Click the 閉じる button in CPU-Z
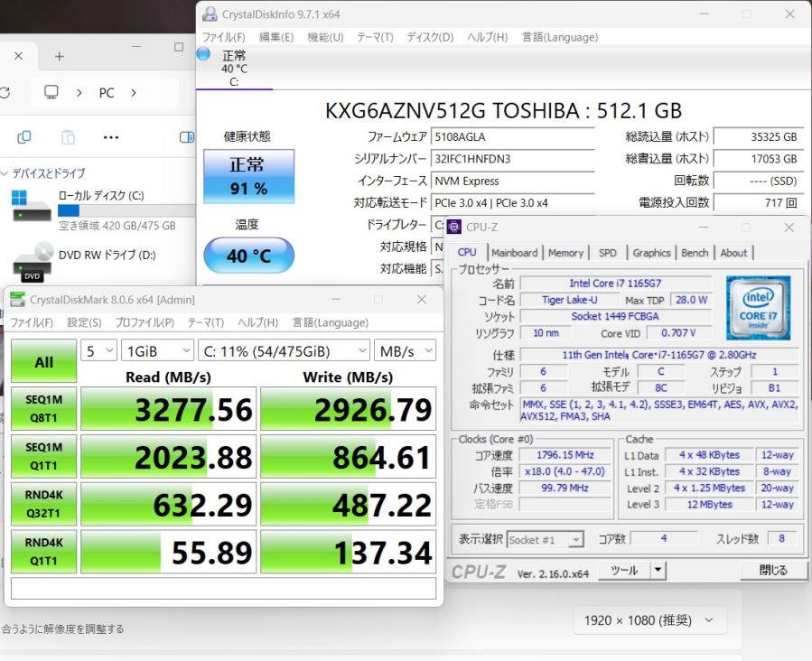The image size is (812, 661). [773, 571]
